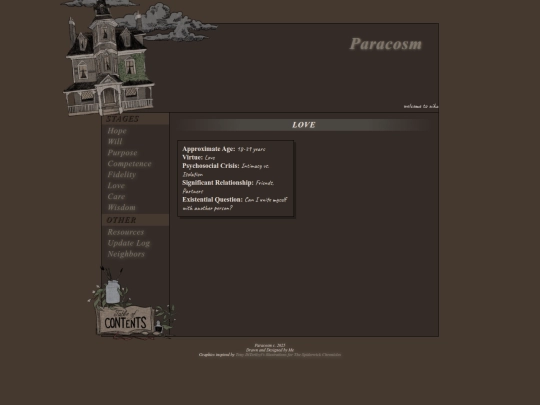Screen dimensions: 540x405
Task: Select the Psychosocial Crisis label
Action: point(210,166)
